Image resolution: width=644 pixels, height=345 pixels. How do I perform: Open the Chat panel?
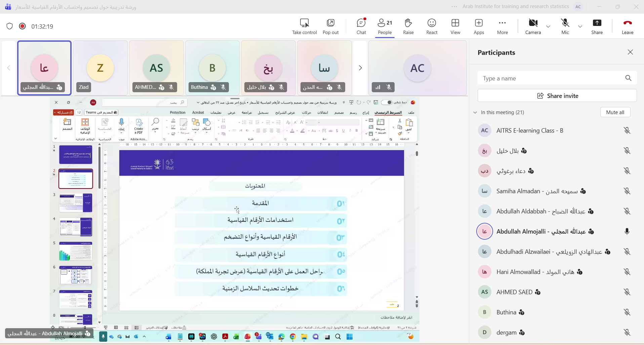pos(361,26)
